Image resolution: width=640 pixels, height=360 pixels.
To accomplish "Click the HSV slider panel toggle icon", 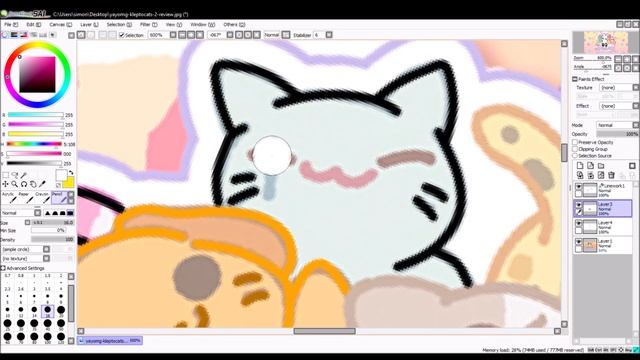I will click(x=24, y=35).
